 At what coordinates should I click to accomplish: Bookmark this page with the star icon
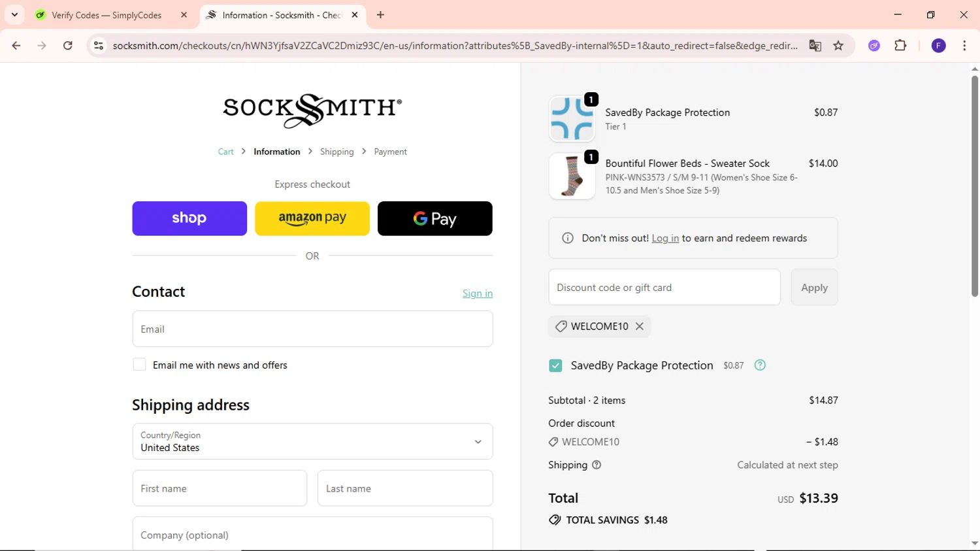click(838, 46)
